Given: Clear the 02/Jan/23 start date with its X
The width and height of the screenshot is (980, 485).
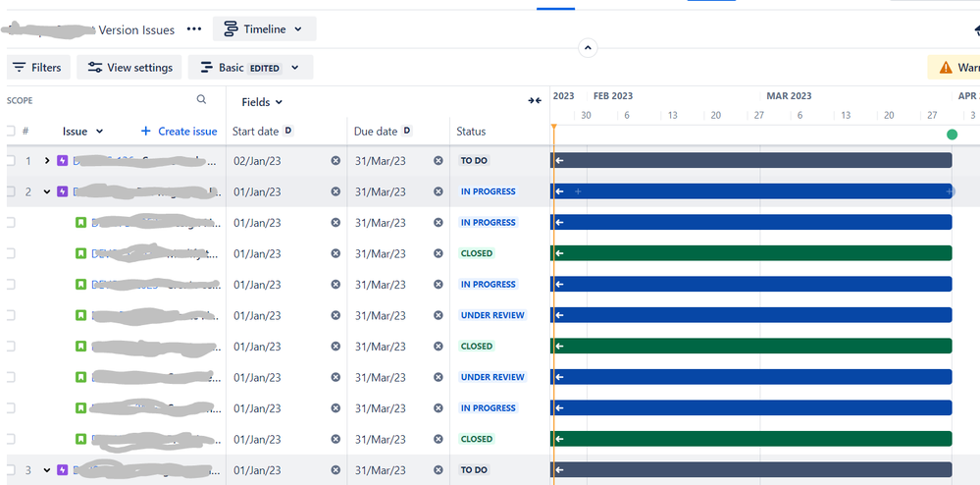Looking at the screenshot, I should point(335,161).
